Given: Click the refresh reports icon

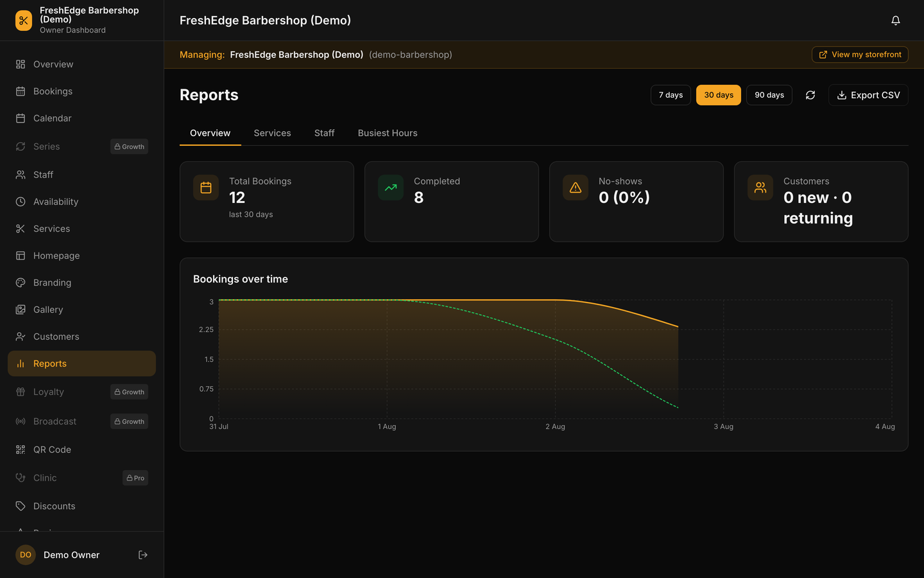Looking at the screenshot, I should [x=810, y=95].
